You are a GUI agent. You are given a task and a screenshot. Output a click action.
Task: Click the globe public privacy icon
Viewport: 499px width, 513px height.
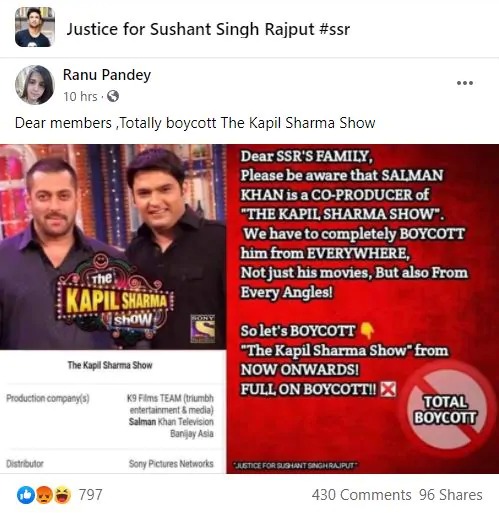point(113,96)
